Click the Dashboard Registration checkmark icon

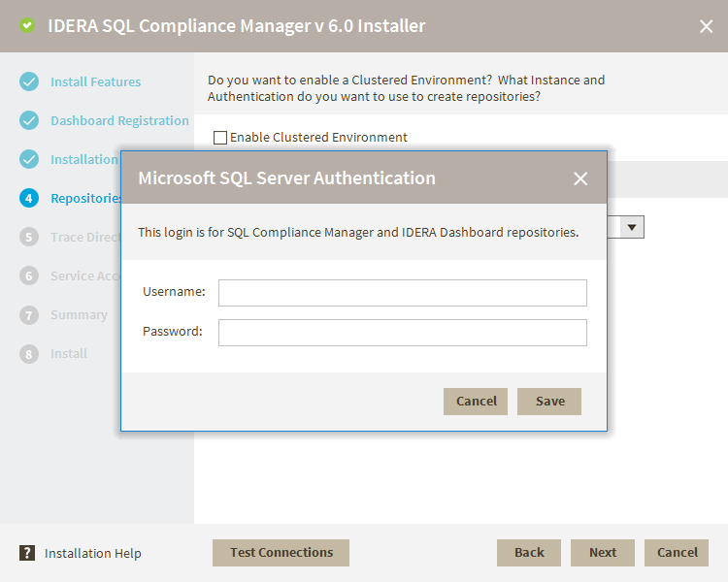pos(29,120)
